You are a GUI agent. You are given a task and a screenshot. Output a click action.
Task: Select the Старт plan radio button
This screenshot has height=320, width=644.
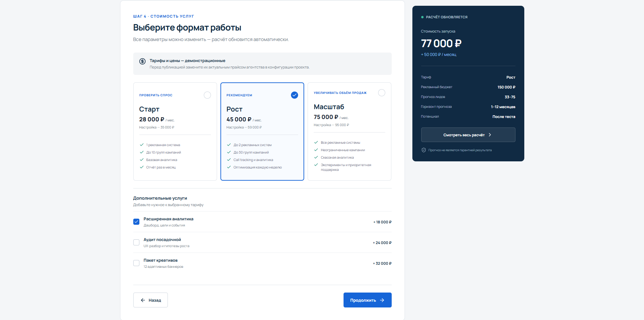pyautogui.click(x=207, y=95)
